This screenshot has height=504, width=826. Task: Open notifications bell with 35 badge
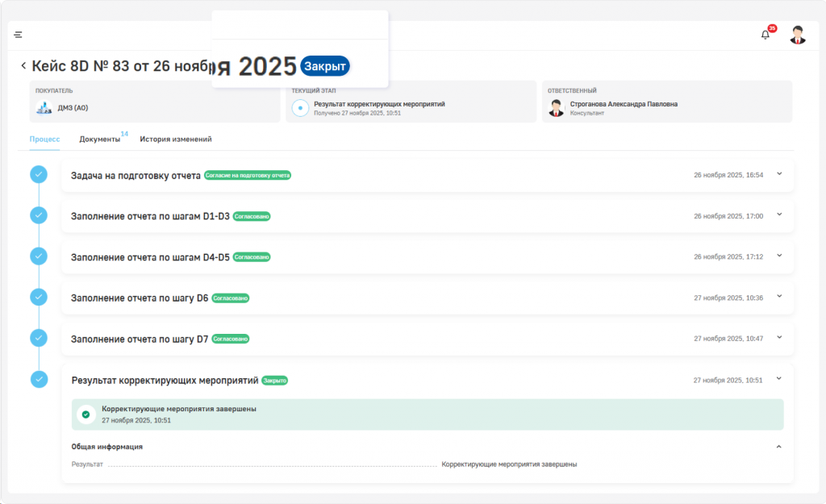[x=766, y=35]
